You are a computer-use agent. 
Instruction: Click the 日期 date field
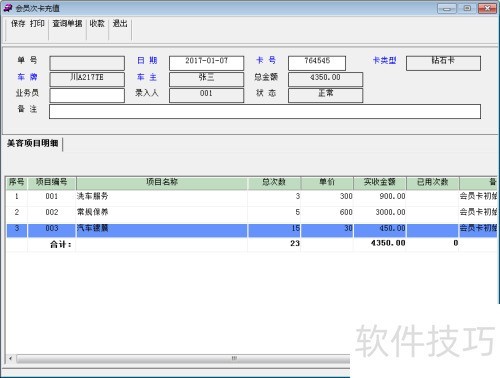[x=206, y=63]
